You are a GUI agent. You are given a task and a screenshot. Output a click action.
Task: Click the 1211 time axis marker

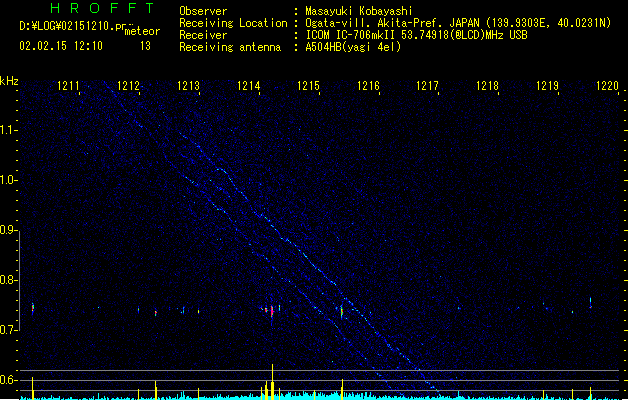tap(68, 86)
